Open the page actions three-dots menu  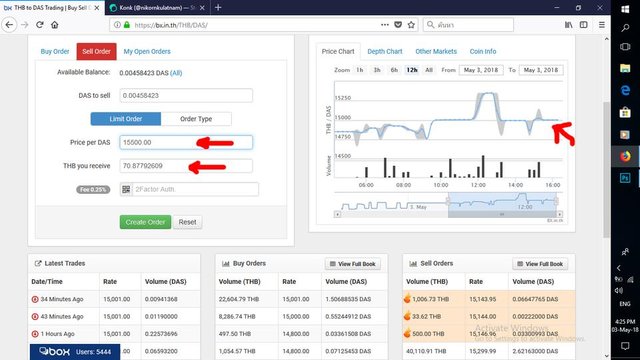pyautogui.click(x=384, y=25)
